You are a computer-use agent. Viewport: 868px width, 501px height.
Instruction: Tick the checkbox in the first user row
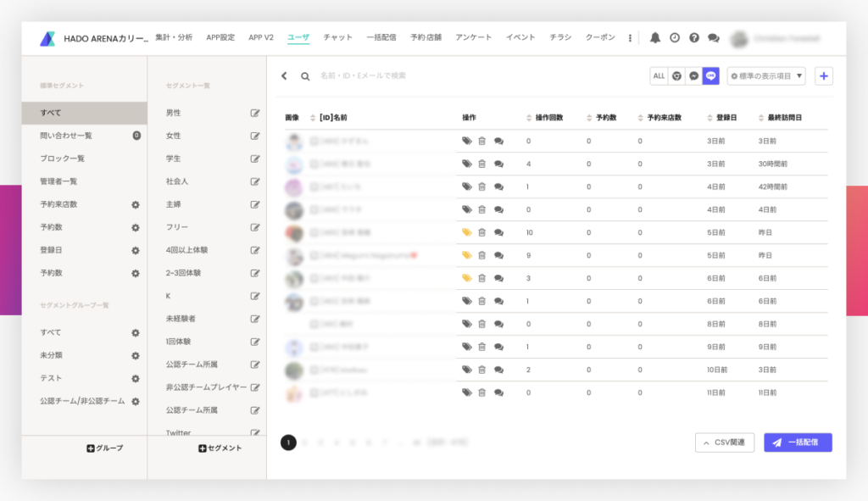(x=314, y=142)
